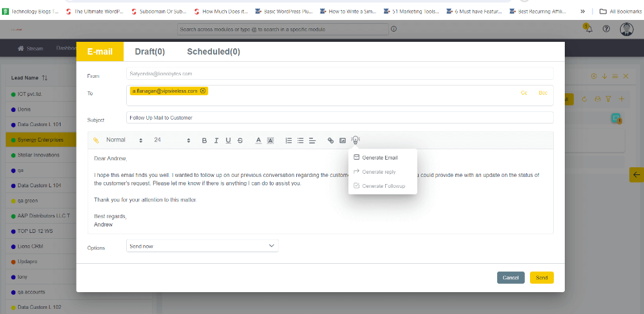Open the AI lightbulb generate icon
The image size is (644, 314).
point(355,140)
